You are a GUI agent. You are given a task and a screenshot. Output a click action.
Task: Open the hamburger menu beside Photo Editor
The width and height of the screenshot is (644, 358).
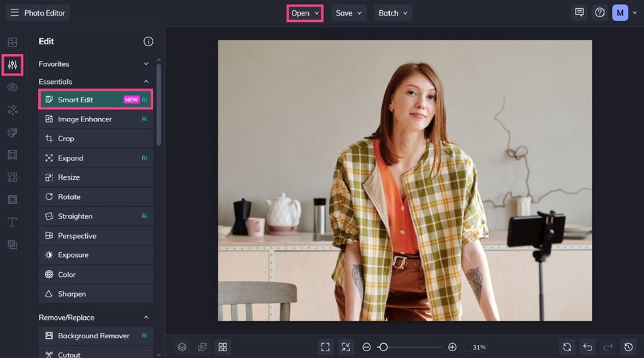pos(15,13)
